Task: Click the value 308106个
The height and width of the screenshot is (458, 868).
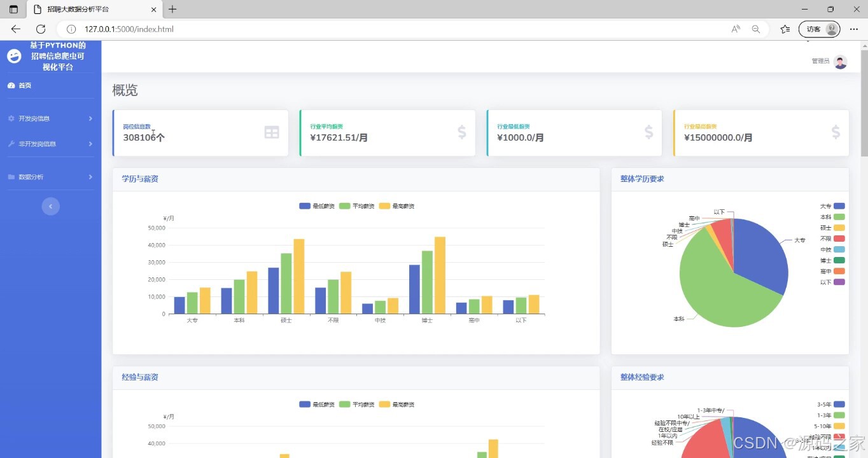Action: [x=144, y=137]
